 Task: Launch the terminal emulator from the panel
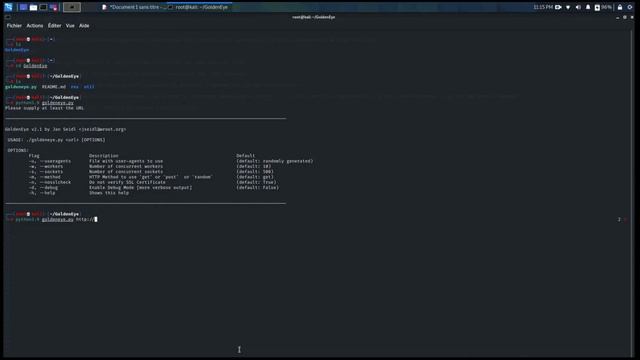(43, 7)
